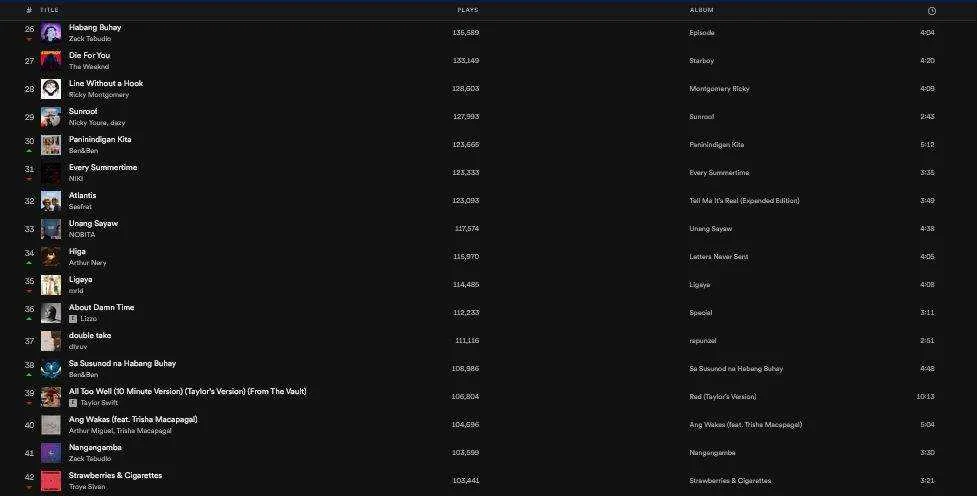Click green up arrow under rank 30

tap(29, 151)
